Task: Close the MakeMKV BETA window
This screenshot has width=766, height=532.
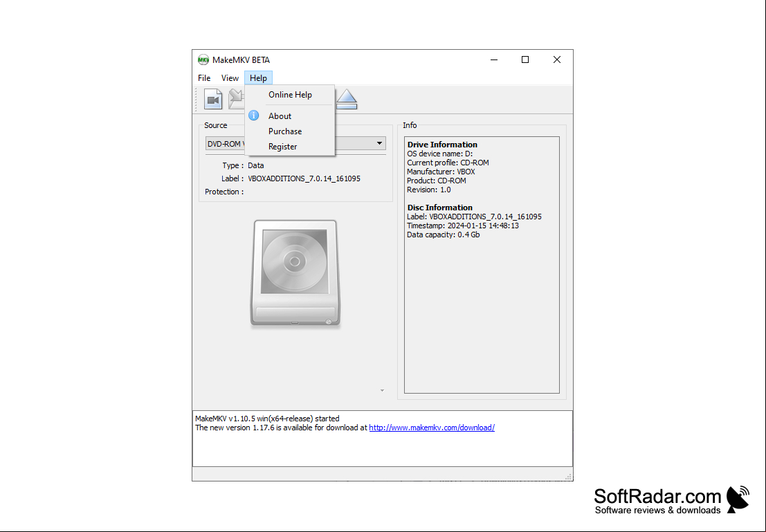Action: (x=557, y=59)
